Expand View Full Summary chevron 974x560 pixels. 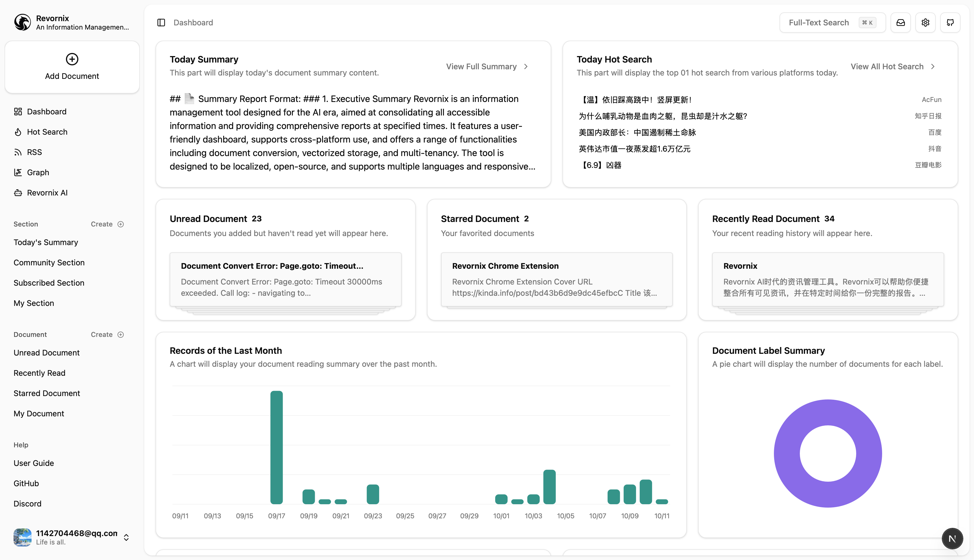526,66
